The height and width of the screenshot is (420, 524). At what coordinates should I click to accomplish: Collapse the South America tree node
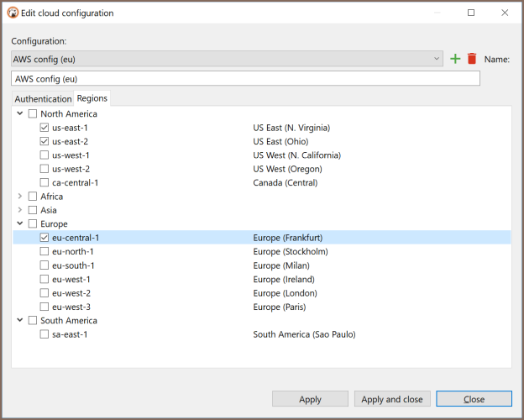[x=19, y=320]
